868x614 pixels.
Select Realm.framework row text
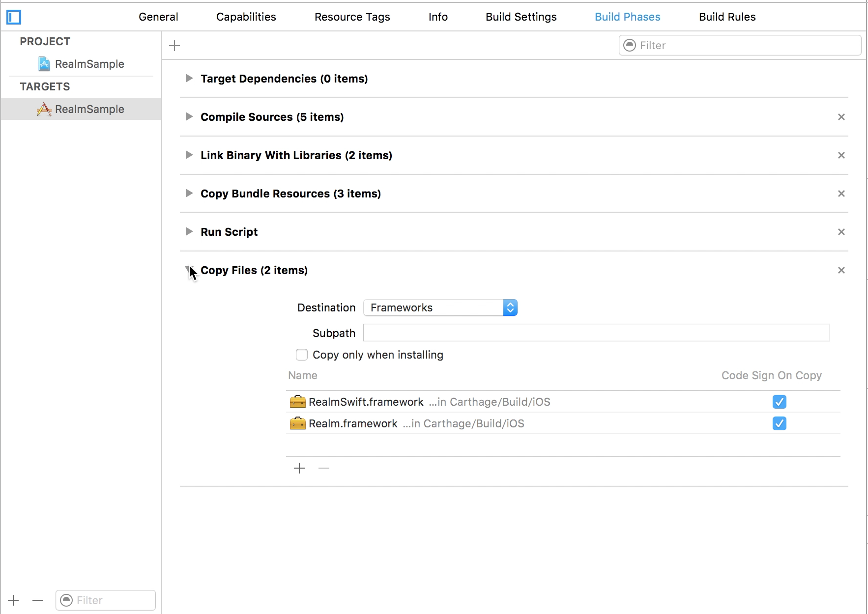tap(353, 423)
